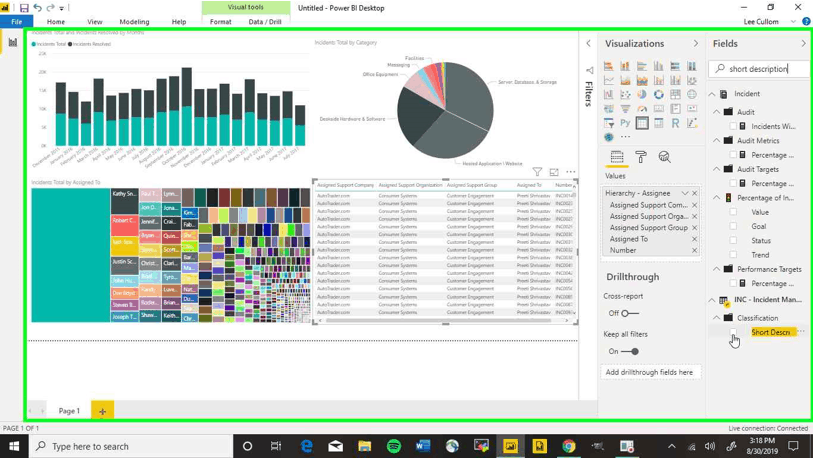This screenshot has width=815, height=460.
Task: Remove Assigned Support Group from Values
Action: (x=694, y=228)
